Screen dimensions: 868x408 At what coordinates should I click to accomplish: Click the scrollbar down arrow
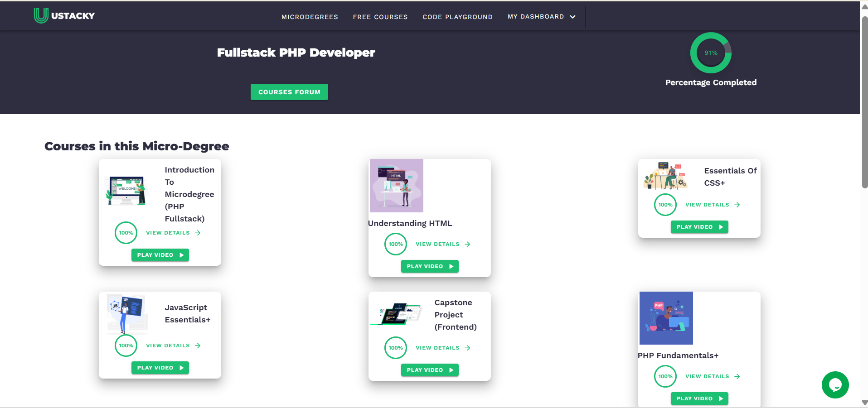864,403
